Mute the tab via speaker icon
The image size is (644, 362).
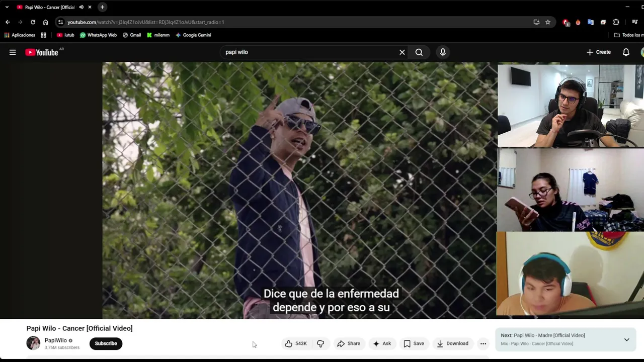[81, 7]
